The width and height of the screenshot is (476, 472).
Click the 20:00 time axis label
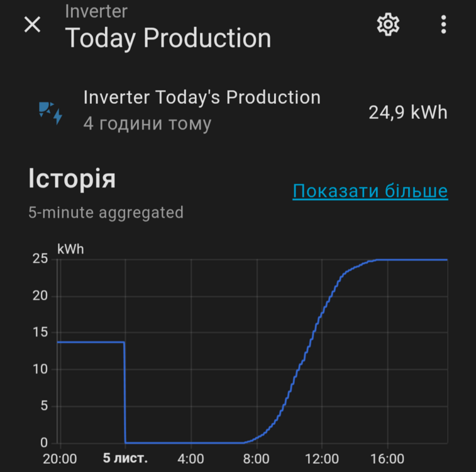60,458
